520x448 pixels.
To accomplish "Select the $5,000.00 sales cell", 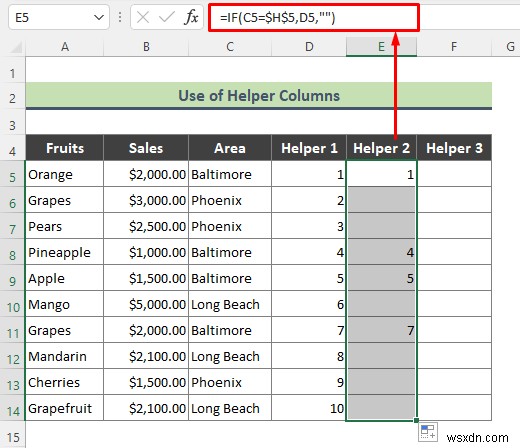I will pyautogui.click(x=146, y=304).
